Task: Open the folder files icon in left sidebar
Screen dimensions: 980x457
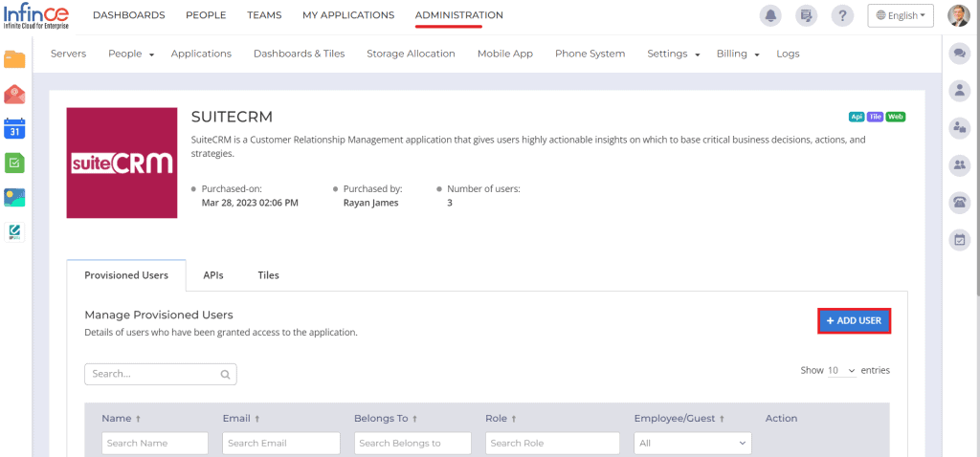Action: click(14, 59)
